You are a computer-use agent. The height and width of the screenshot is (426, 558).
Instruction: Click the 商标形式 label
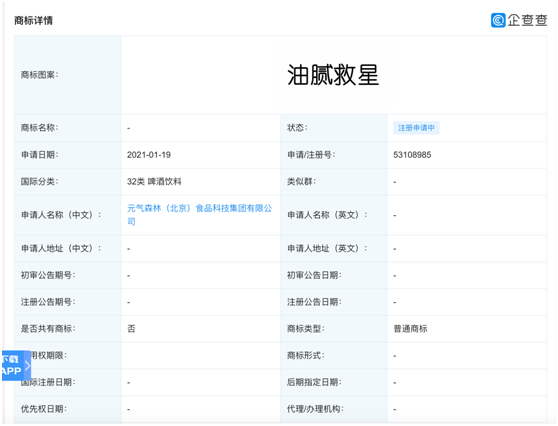[306, 355]
